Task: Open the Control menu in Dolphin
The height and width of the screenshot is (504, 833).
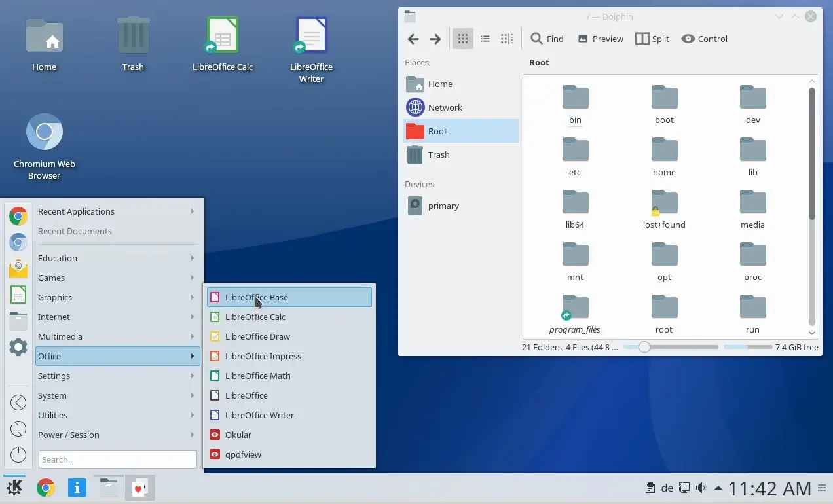Action: [704, 39]
